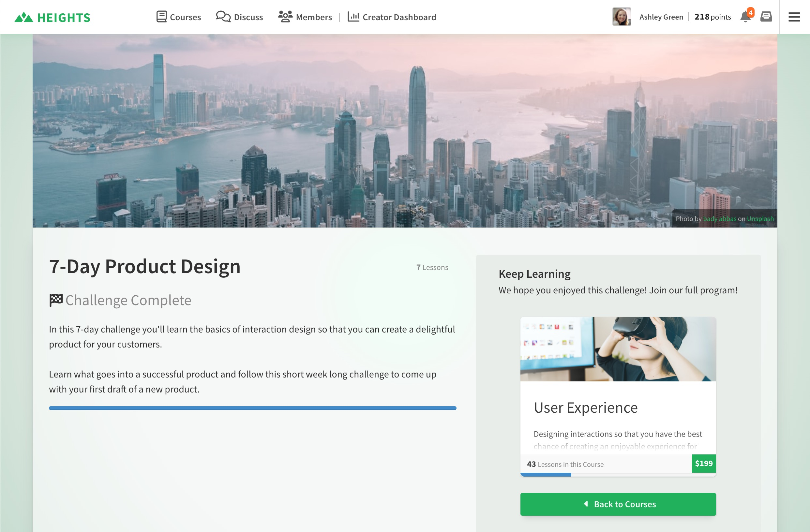Screen dimensions: 810x532
Task: Click Ashley Green's profile avatar
Action: pos(622,17)
